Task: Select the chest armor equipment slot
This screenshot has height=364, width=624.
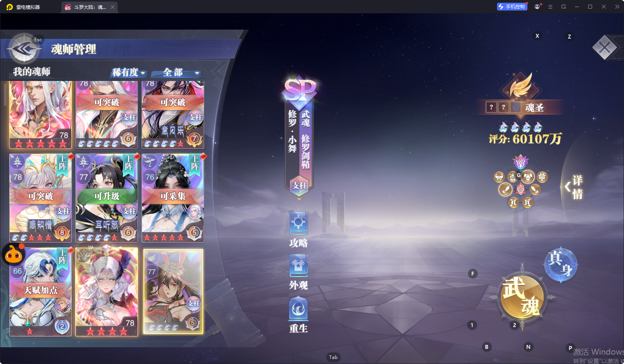Action: (528, 177)
